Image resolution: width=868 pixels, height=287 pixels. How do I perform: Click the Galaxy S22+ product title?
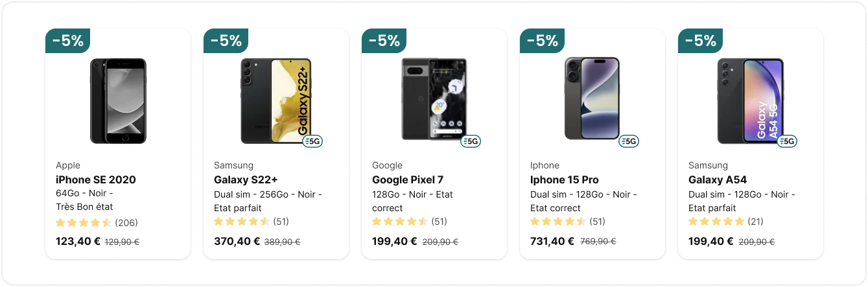point(246,179)
